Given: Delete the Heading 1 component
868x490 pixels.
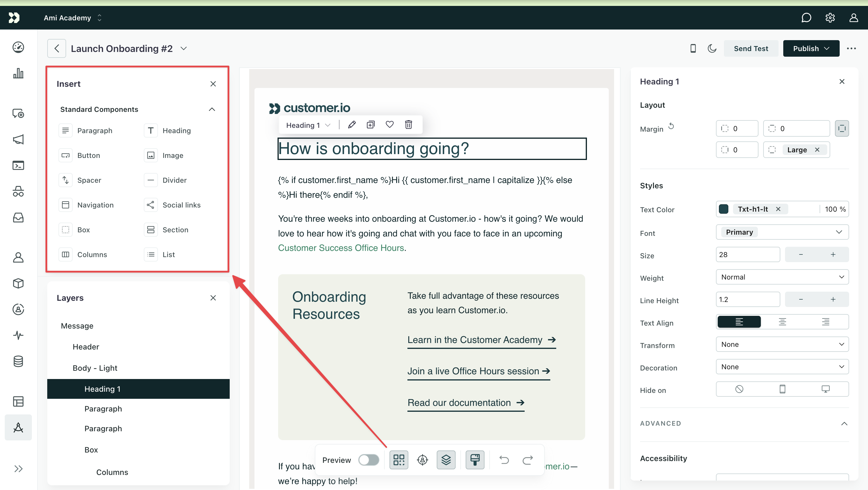Looking at the screenshot, I should tap(408, 125).
